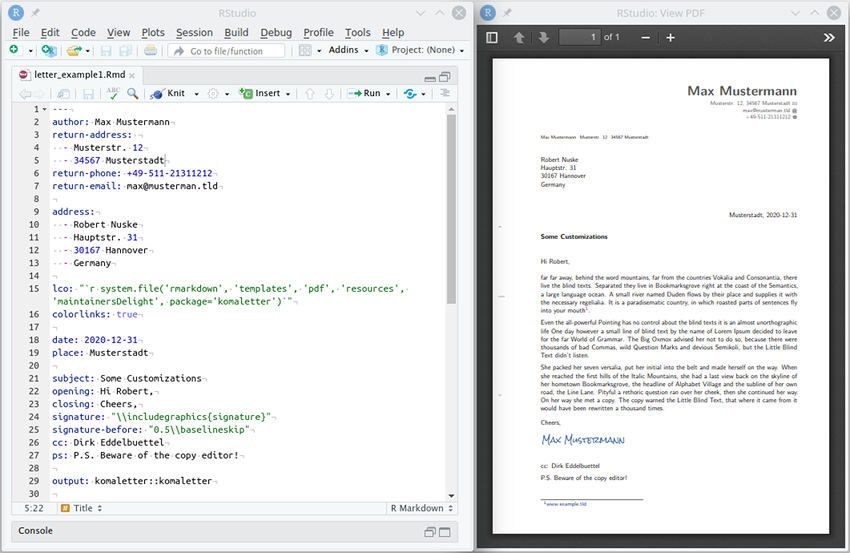Toggle the PDF viewer sidebar
This screenshot has width=850, height=553.
click(491, 38)
